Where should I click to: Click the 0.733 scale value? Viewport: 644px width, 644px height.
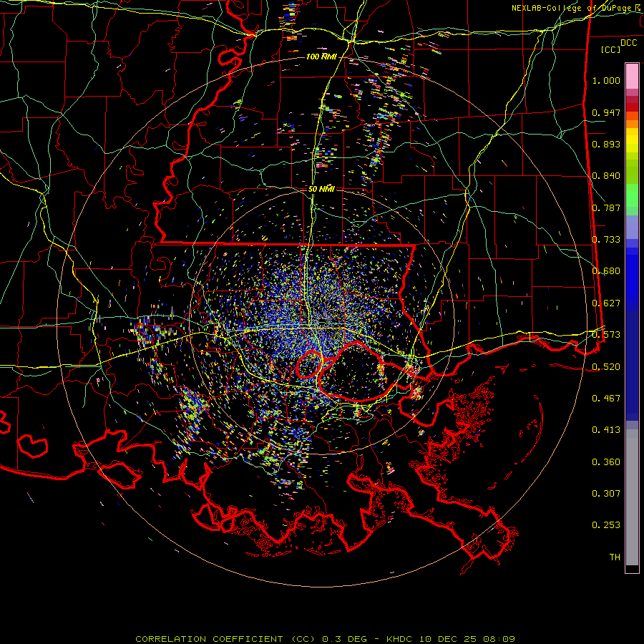606,240
